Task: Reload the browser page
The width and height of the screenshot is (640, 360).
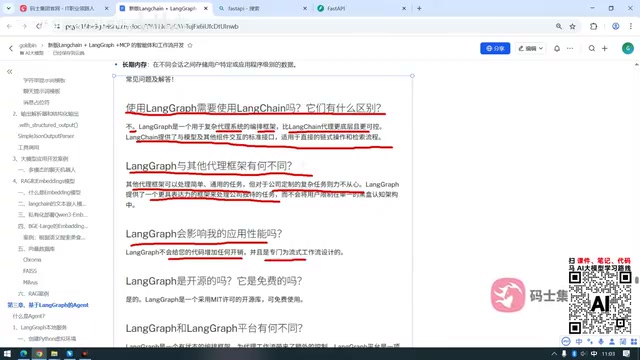Action: pyautogui.click(x=39, y=26)
